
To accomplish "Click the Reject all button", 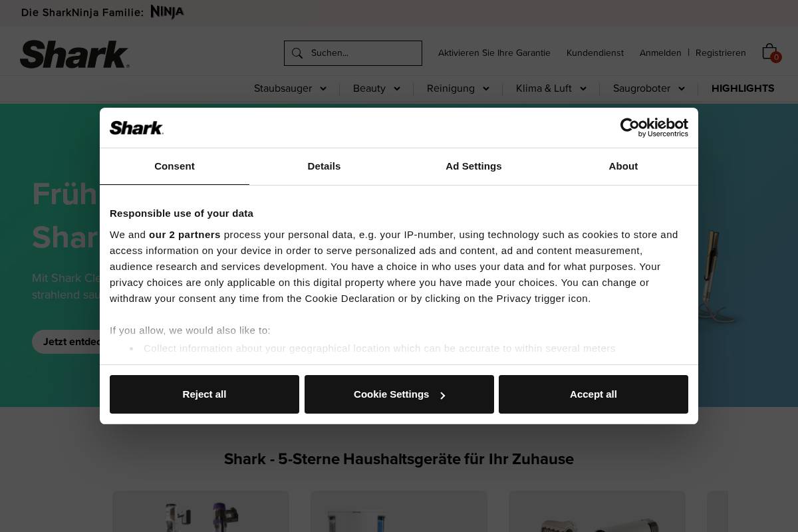I will [204, 394].
